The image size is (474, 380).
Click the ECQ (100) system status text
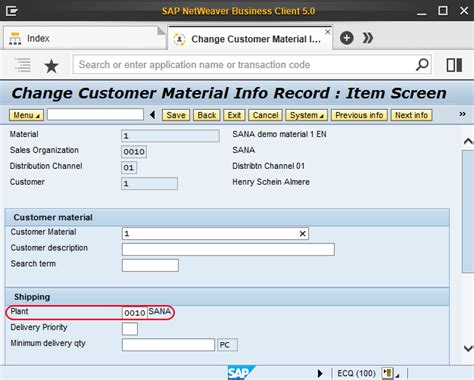coord(356,373)
